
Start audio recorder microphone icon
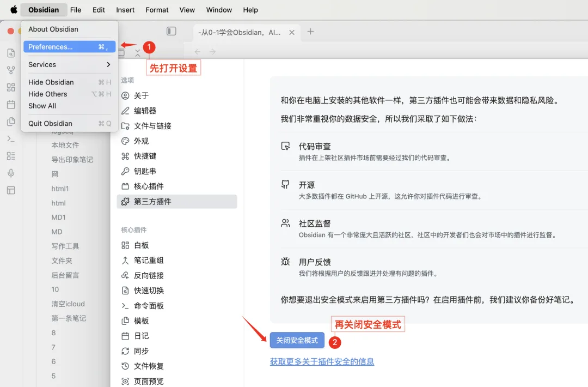pos(11,173)
